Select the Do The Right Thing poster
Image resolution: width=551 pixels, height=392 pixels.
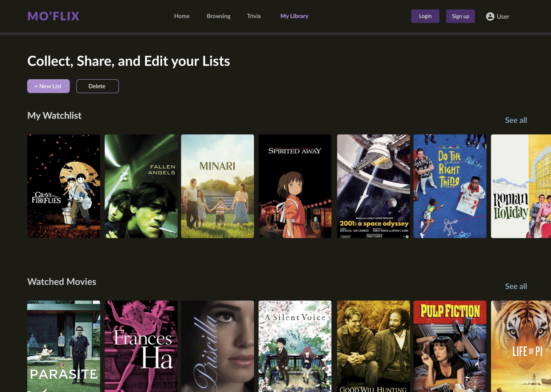450,186
